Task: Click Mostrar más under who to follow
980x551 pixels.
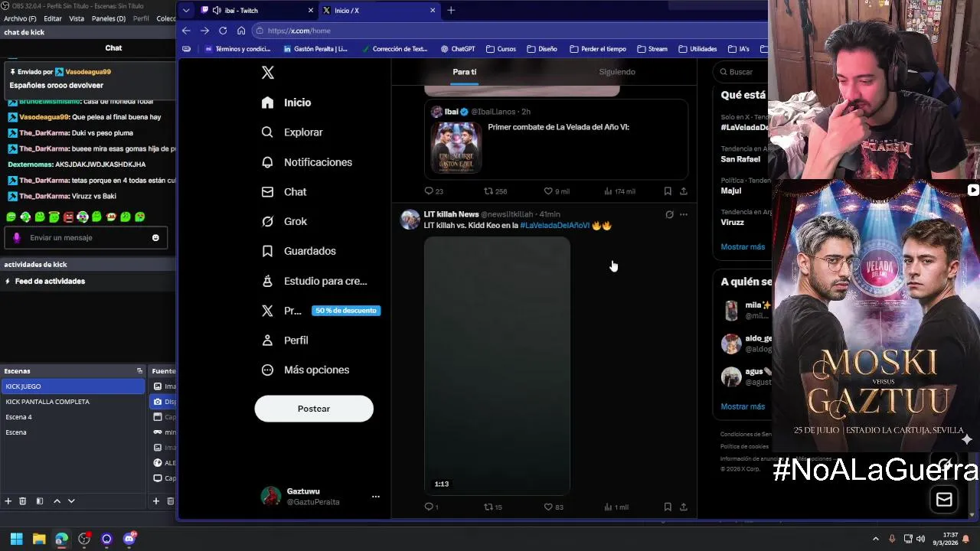Action: pyautogui.click(x=743, y=407)
